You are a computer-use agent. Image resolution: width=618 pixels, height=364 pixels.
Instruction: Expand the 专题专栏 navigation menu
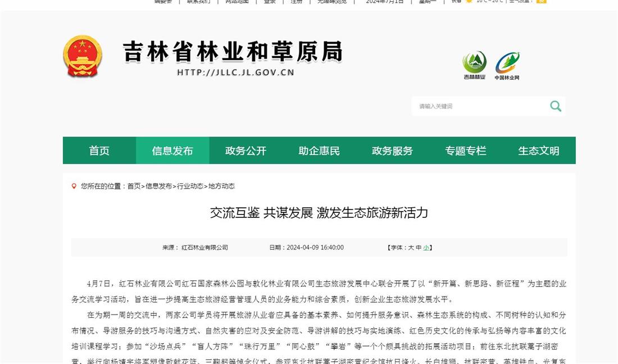(466, 151)
